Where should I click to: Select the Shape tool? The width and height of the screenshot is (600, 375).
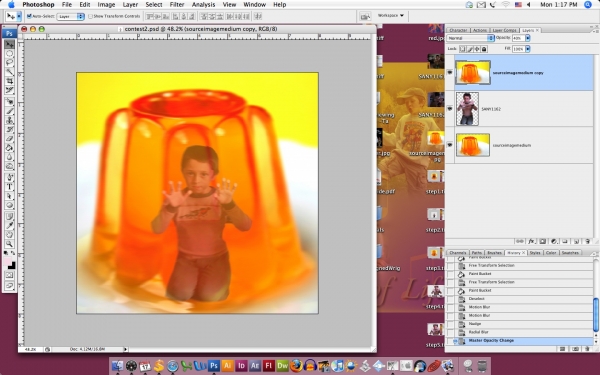10,205
